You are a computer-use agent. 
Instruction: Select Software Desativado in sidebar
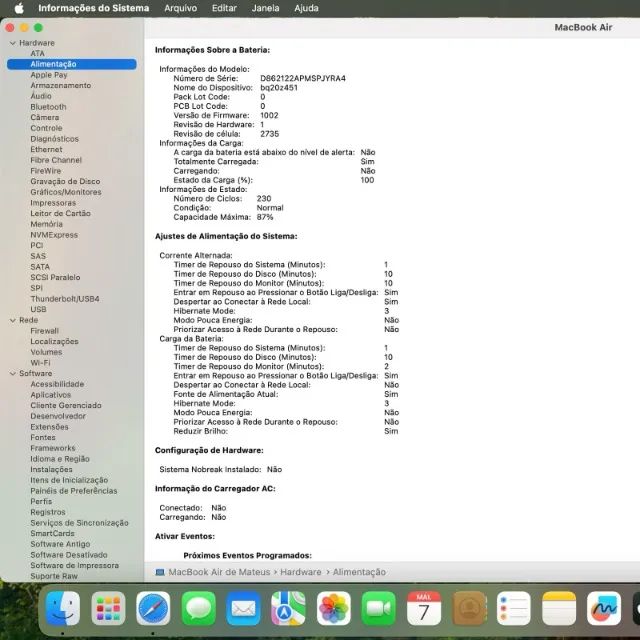(x=69, y=555)
